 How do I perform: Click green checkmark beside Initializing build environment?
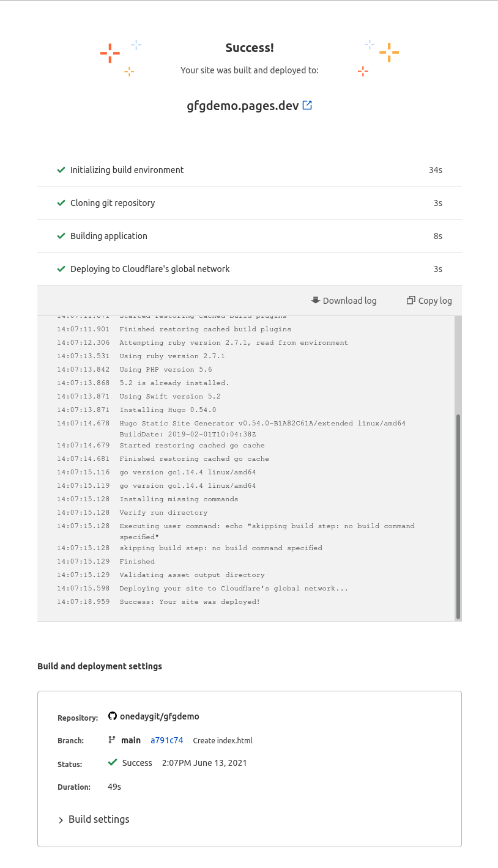[x=61, y=170]
